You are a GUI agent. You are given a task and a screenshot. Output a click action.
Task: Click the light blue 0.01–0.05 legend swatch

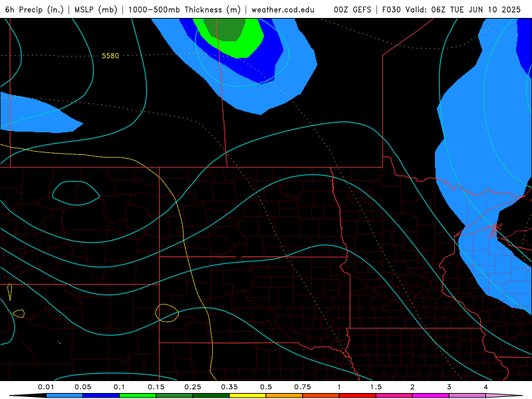(x=65, y=396)
